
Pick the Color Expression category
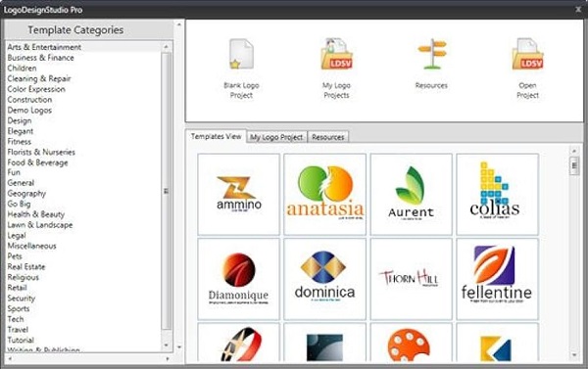tap(36, 89)
